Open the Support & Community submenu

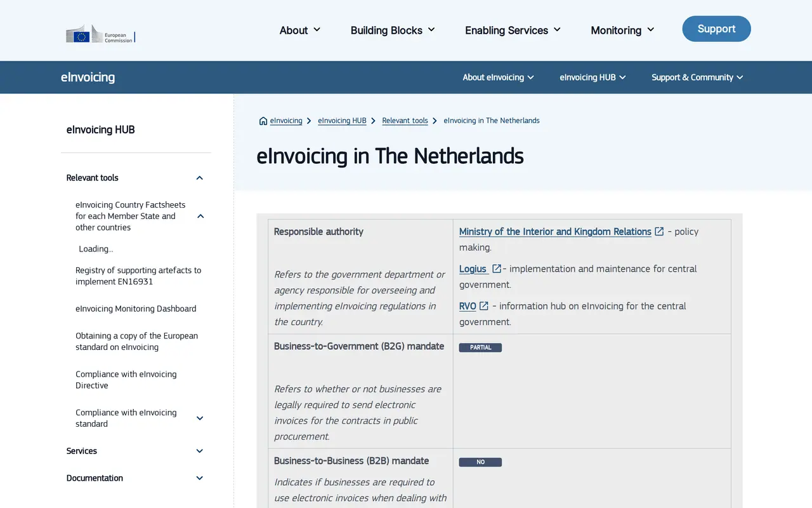click(x=697, y=77)
